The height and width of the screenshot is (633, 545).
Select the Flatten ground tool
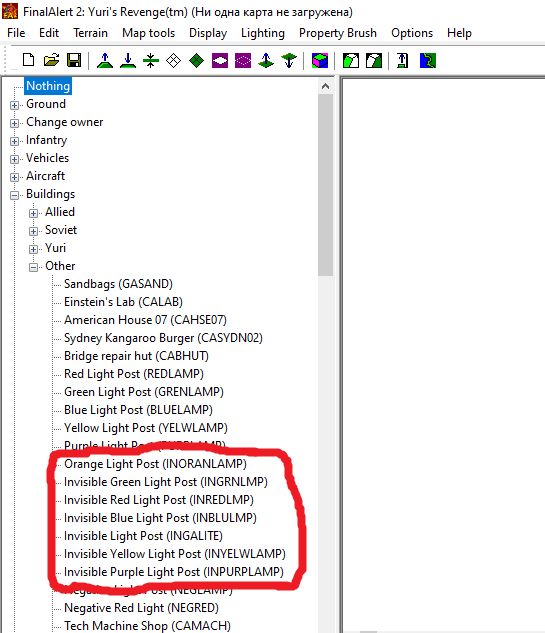pyautogui.click(x=151, y=61)
